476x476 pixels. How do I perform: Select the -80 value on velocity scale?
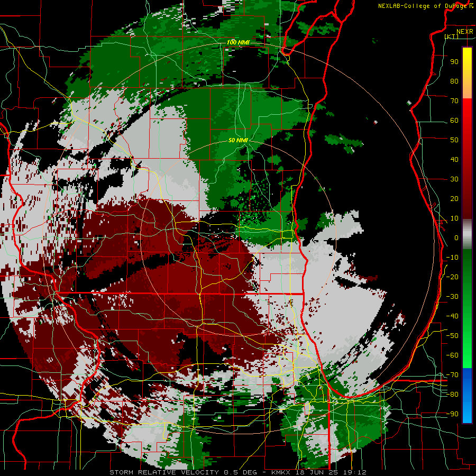coord(452,395)
